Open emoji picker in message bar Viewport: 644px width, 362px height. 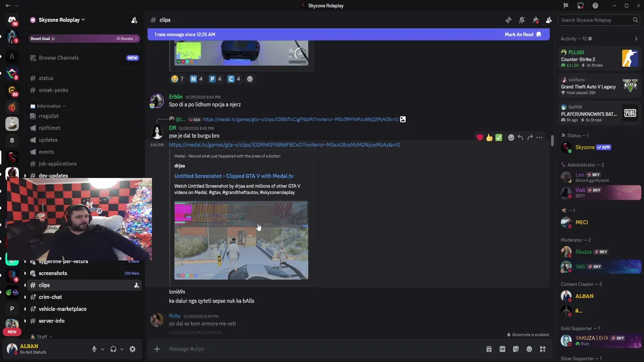(x=529, y=349)
